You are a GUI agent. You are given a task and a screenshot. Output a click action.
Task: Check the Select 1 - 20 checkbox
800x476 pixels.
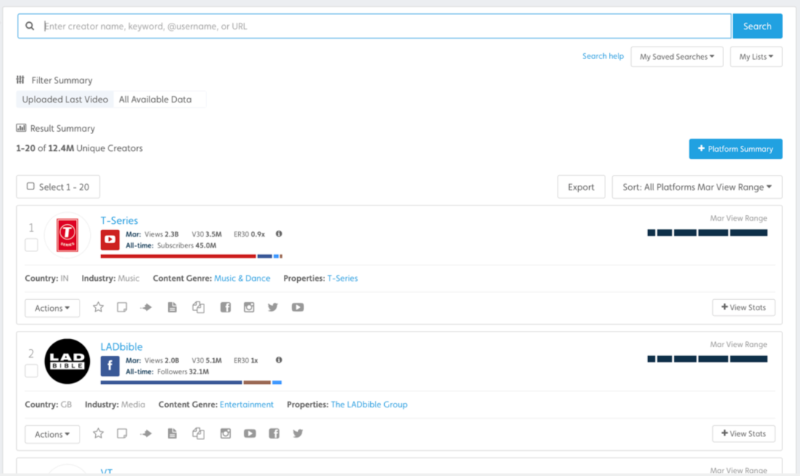click(x=31, y=186)
